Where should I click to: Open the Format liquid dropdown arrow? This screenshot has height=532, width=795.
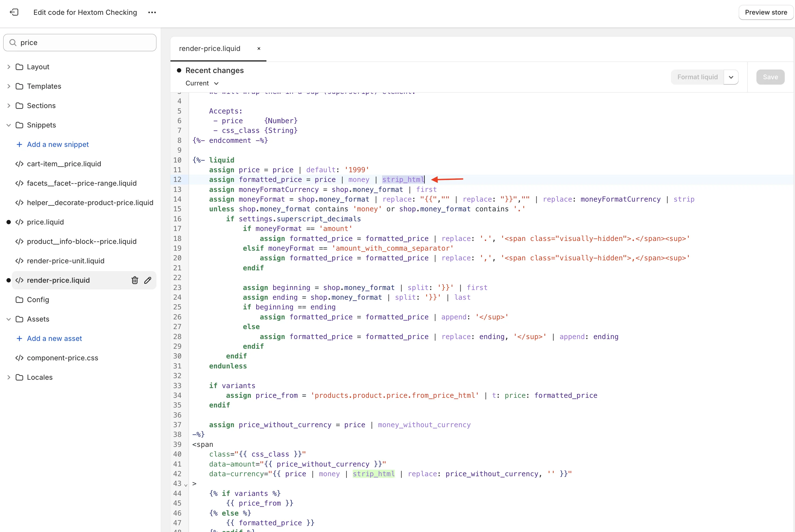pos(731,77)
